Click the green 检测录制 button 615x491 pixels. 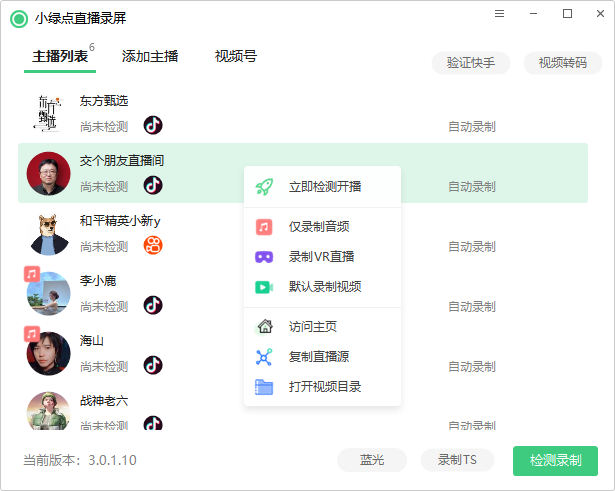pos(555,461)
